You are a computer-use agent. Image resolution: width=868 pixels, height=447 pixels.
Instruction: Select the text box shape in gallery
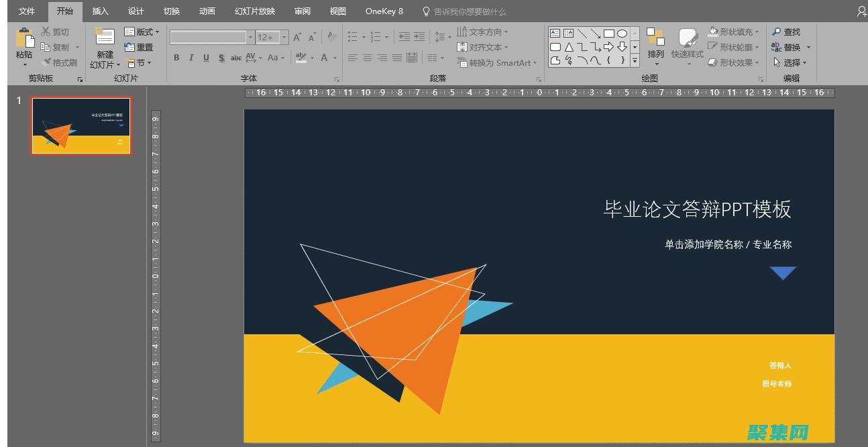pyautogui.click(x=555, y=33)
